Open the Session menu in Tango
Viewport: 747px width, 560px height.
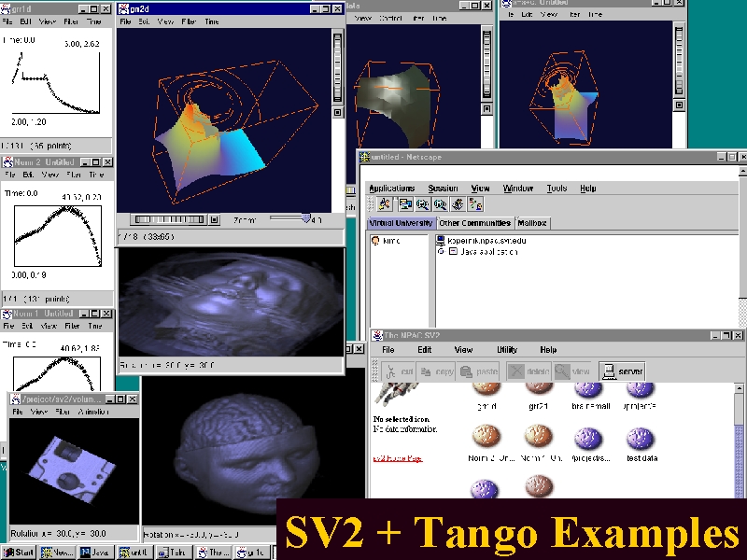point(443,189)
